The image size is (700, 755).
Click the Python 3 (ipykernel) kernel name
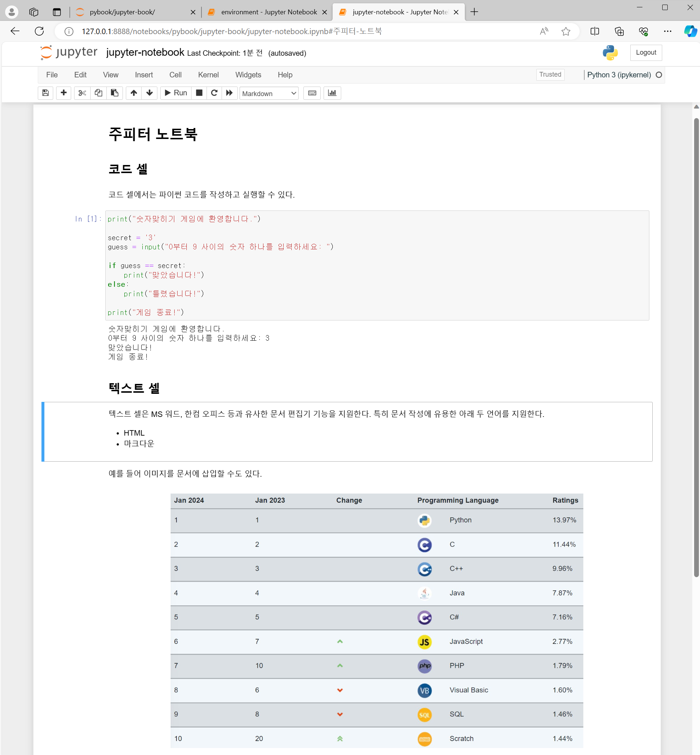(619, 74)
